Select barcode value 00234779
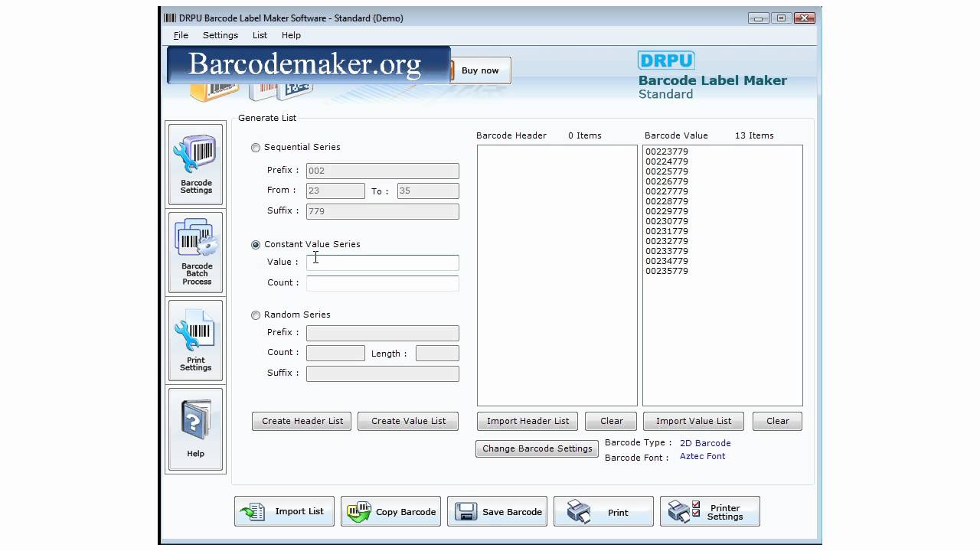The image size is (980, 551). click(x=667, y=261)
